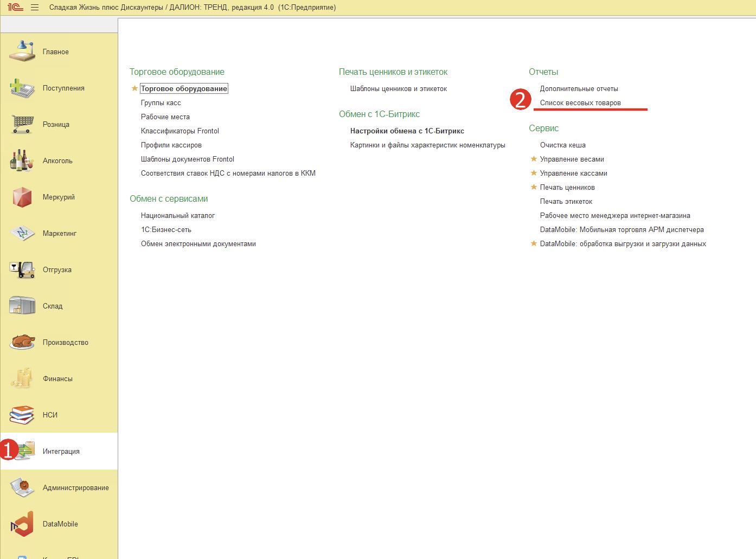The image size is (756, 559).
Task: Open Печать этикеток
Action: (566, 201)
